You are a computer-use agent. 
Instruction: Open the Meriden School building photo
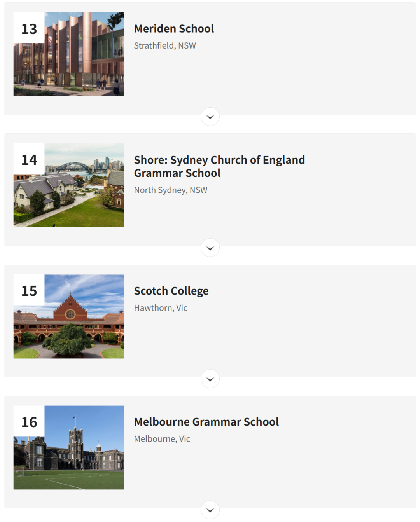[69, 54]
